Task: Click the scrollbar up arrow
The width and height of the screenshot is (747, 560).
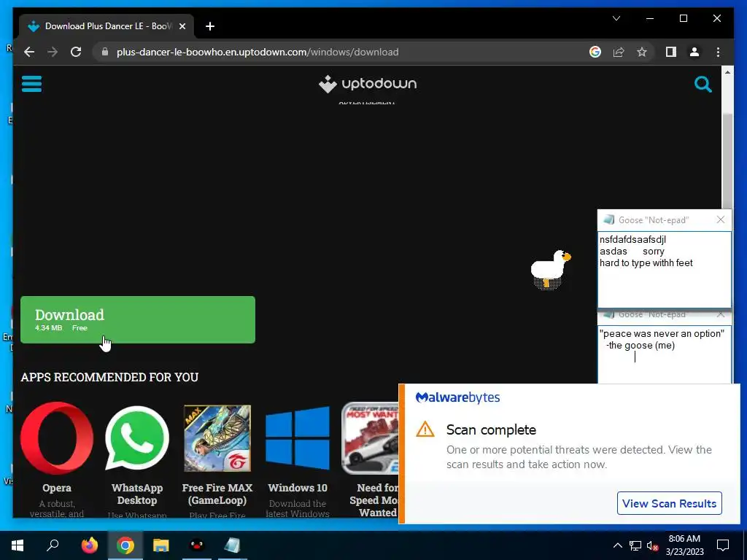Action: click(x=727, y=72)
